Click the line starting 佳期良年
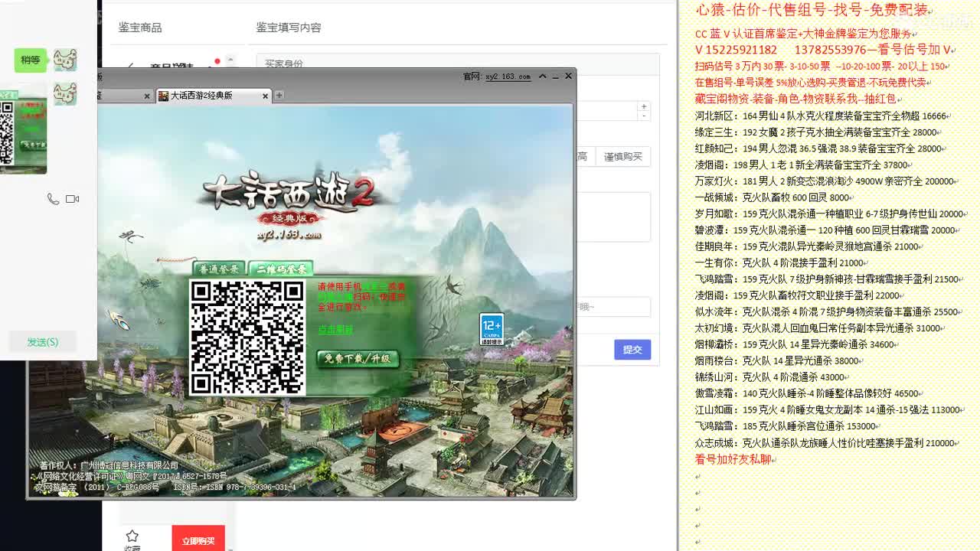The width and height of the screenshot is (980, 551). pyautogui.click(x=807, y=246)
